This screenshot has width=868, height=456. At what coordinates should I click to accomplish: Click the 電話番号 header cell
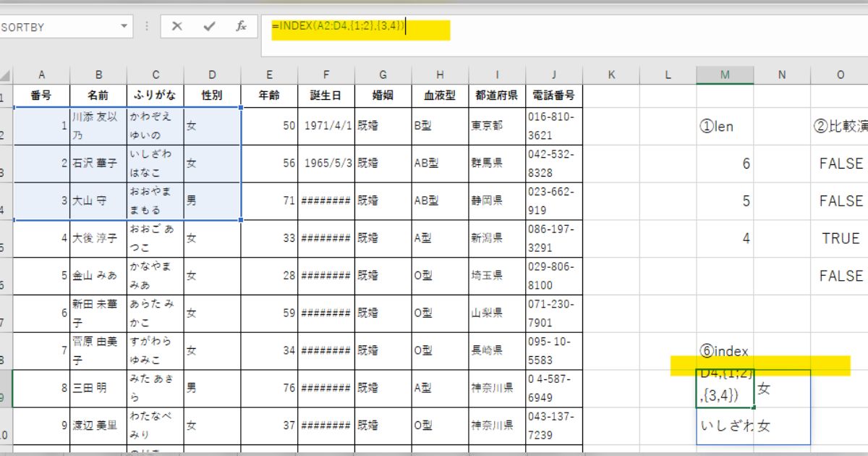[553, 95]
